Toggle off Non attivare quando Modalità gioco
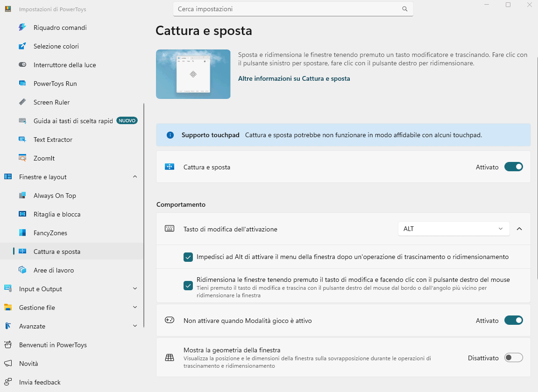The height and width of the screenshot is (392, 538). [514, 320]
